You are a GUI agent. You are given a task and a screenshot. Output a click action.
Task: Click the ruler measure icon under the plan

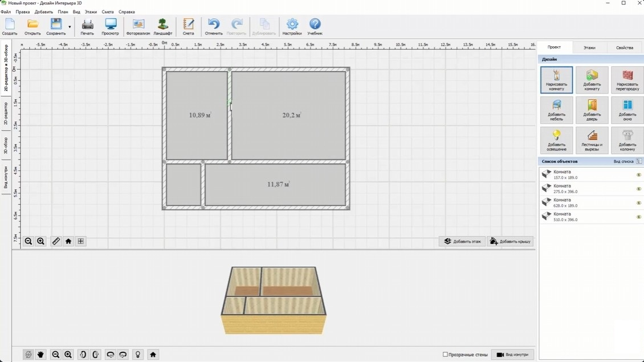tap(56, 241)
